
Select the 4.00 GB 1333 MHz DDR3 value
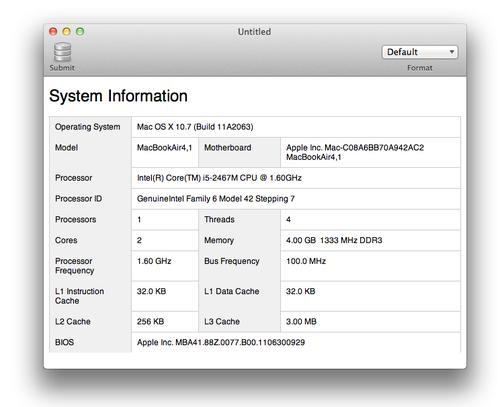click(334, 240)
